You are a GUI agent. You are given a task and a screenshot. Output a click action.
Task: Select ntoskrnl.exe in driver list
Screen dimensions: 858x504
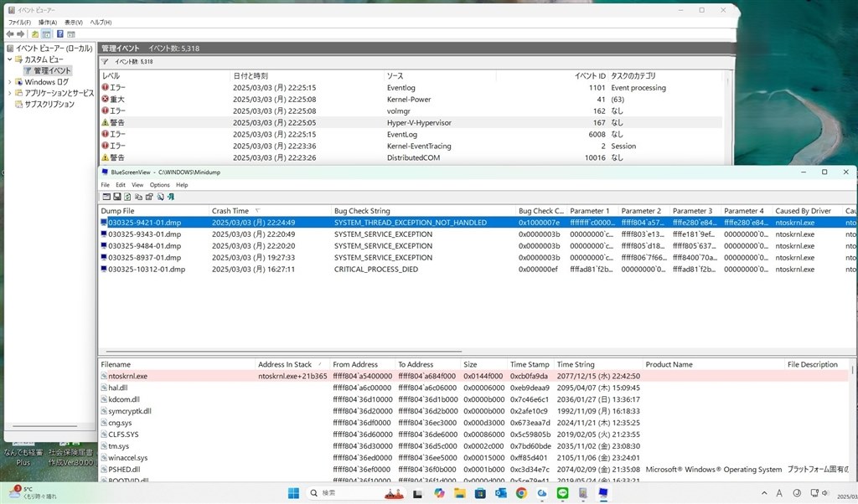point(474,376)
